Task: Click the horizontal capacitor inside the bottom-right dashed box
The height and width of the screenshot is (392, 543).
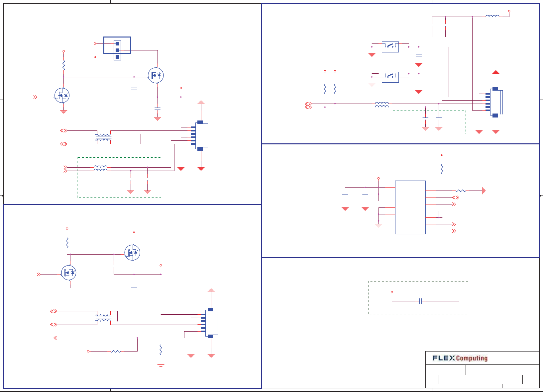Action: coord(421,301)
